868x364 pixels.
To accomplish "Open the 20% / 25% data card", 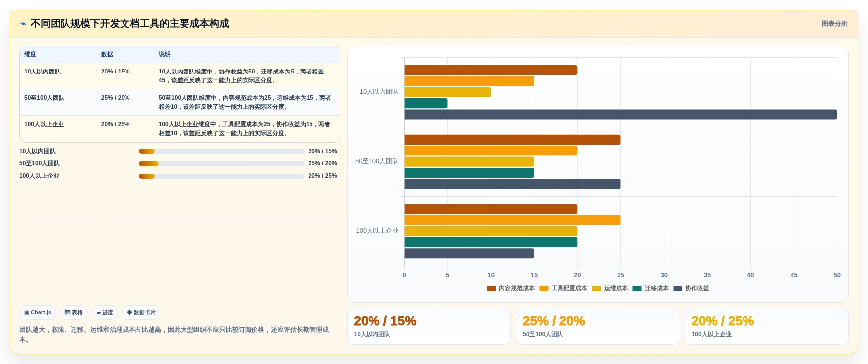I will [767, 326].
